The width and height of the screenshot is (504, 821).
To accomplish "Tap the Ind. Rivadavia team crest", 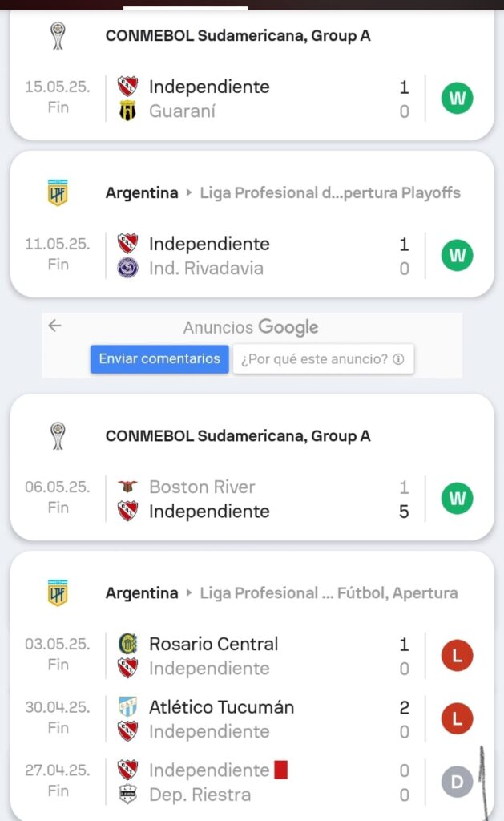I will coord(127,269).
